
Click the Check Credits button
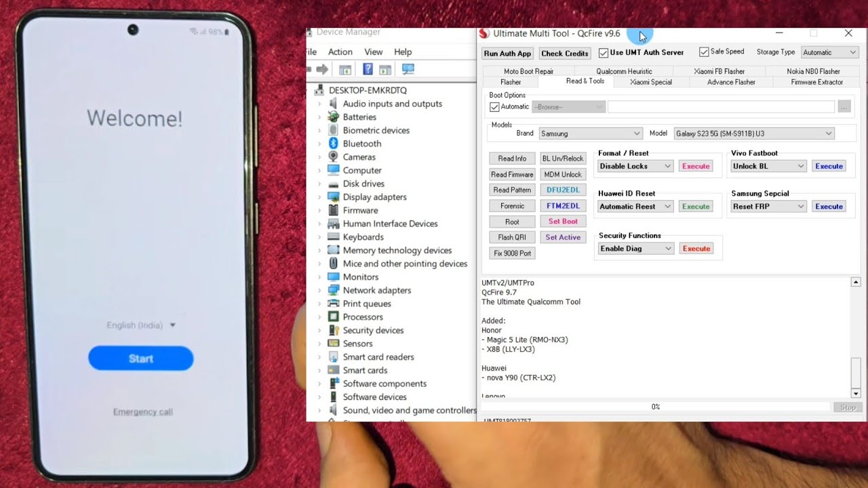tap(564, 54)
